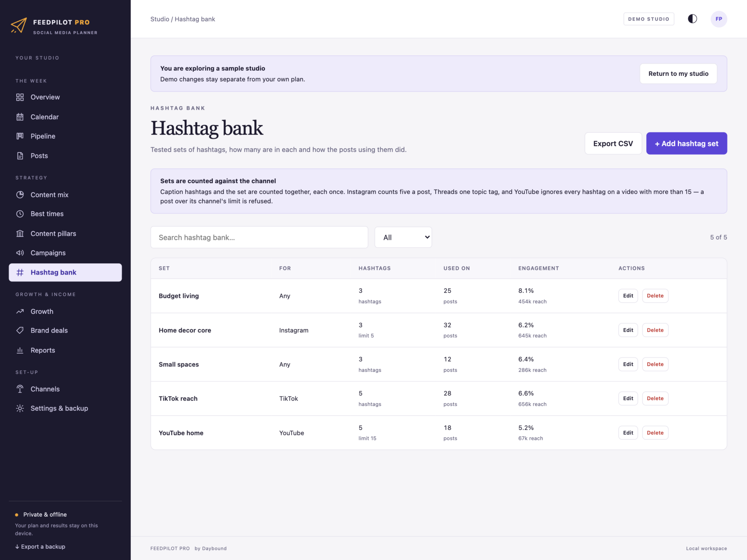Click the Overview grid icon
The width and height of the screenshot is (747, 560).
pos(20,97)
